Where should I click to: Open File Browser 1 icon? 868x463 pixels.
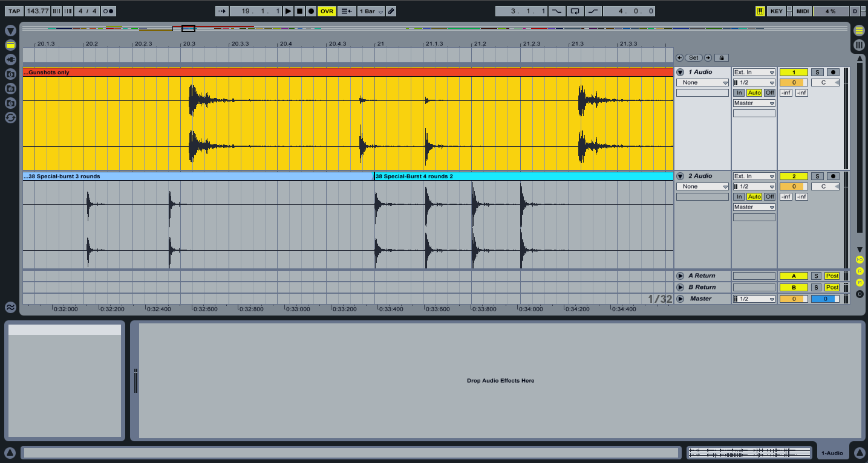[10, 74]
